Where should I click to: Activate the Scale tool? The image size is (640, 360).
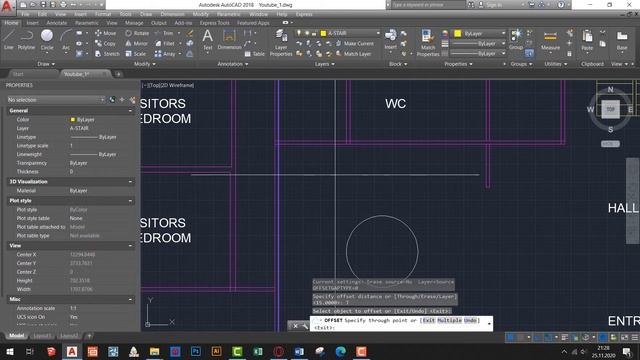136,54
